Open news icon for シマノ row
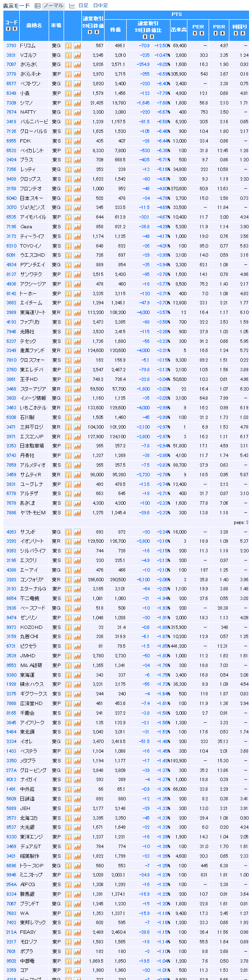Viewport: 251px width, 980px height. [x=68, y=103]
